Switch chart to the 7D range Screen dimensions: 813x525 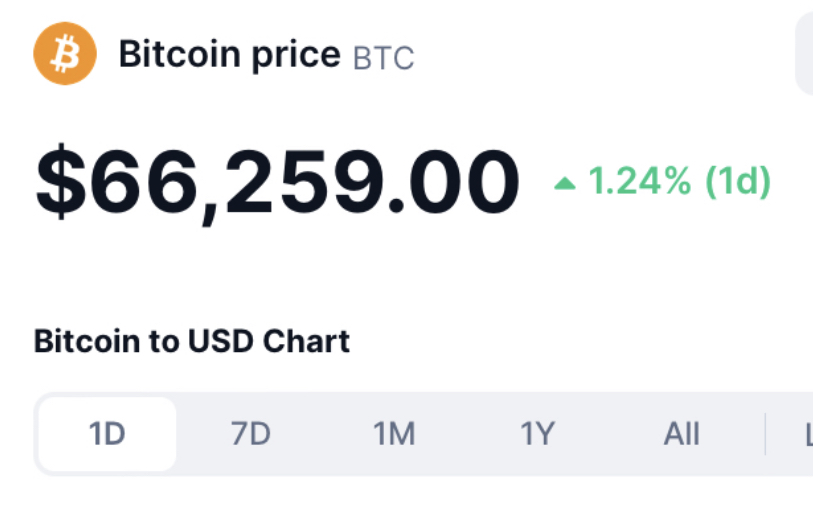coord(250,434)
